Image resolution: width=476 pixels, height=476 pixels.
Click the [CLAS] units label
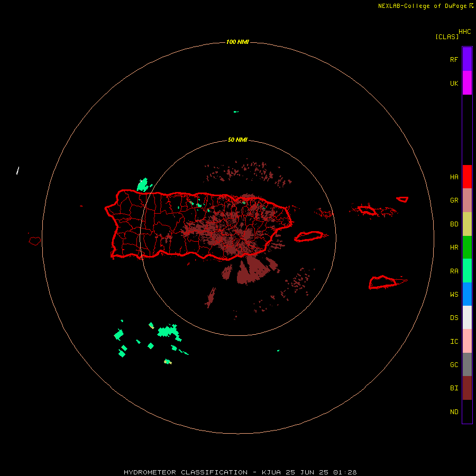pyautogui.click(x=447, y=36)
